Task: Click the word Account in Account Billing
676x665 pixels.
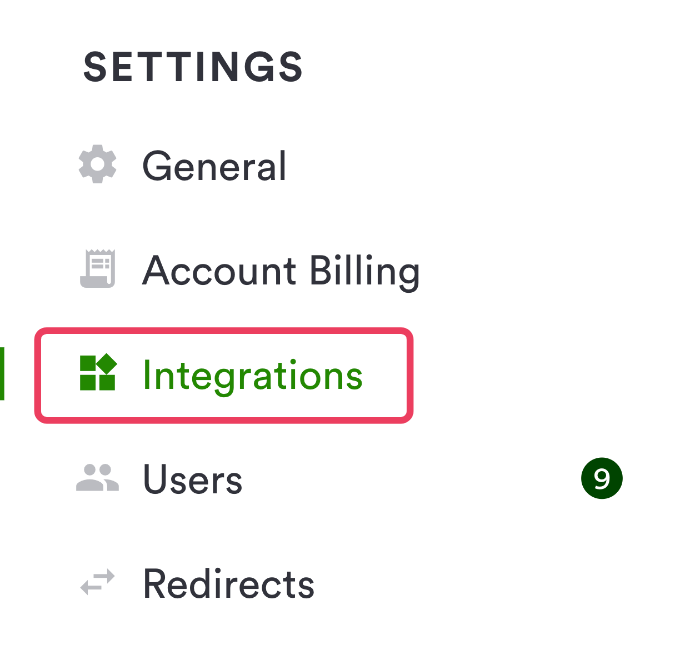Action: (219, 271)
